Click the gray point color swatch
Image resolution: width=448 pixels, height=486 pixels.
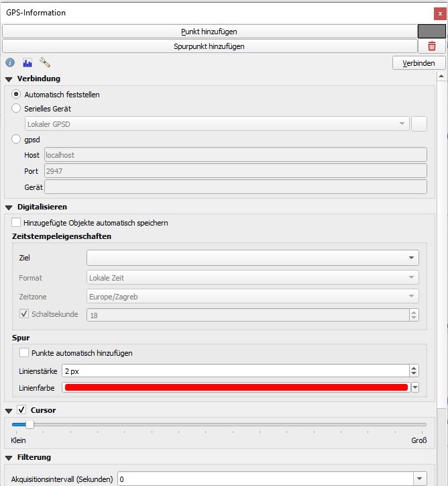tap(431, 31)
